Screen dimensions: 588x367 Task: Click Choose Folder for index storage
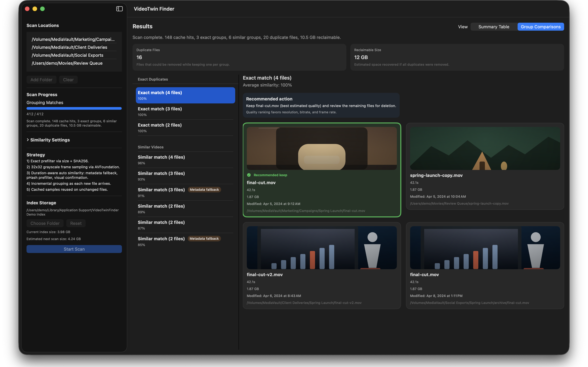coord(45,223)
